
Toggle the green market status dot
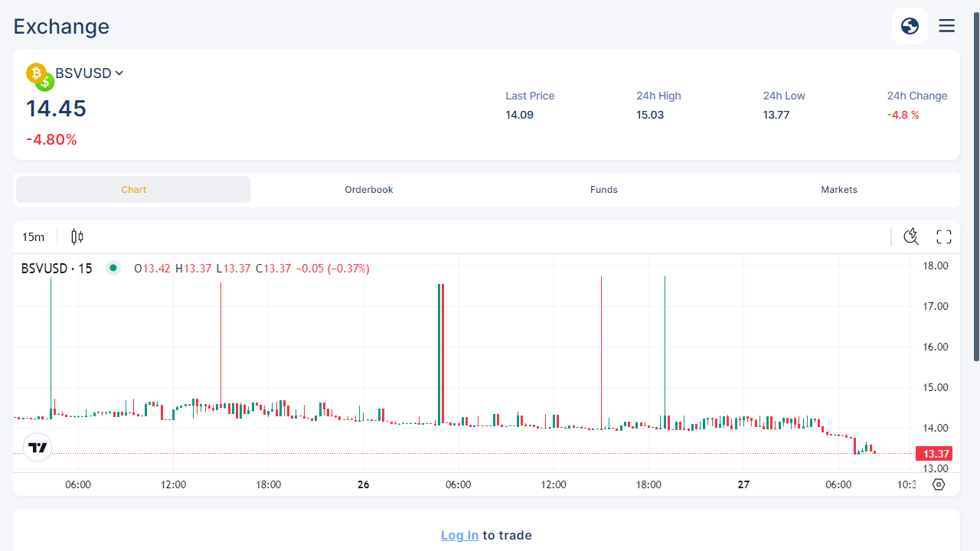click(x=113, y=268)
